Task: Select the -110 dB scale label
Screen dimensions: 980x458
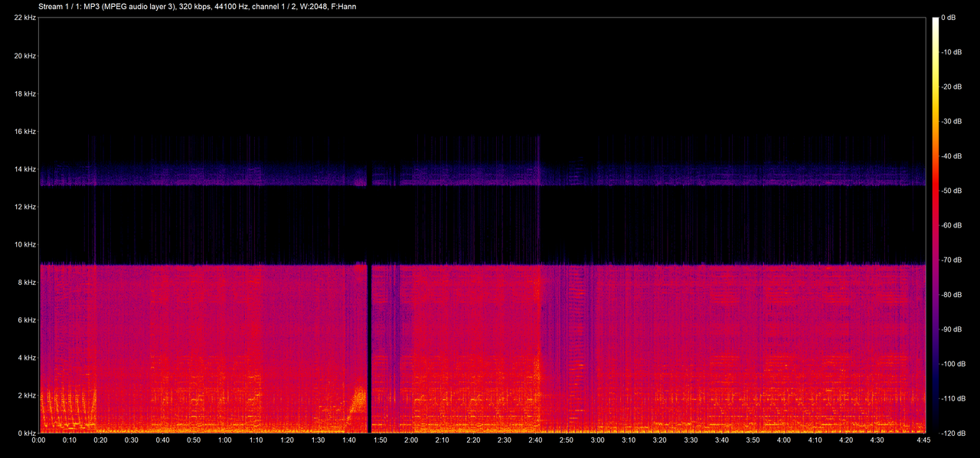Action: coord(953,399)
